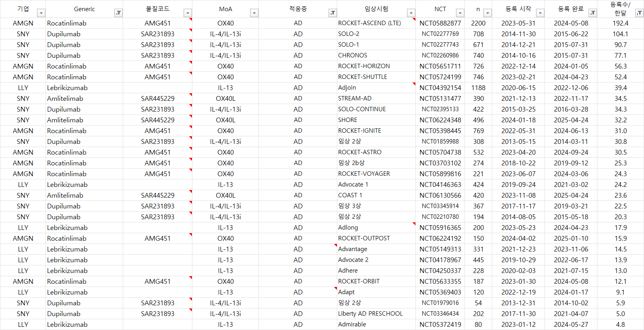Select the completion date 2021-04-07
This screenshot has height=330, width=644.
[571, 314]
